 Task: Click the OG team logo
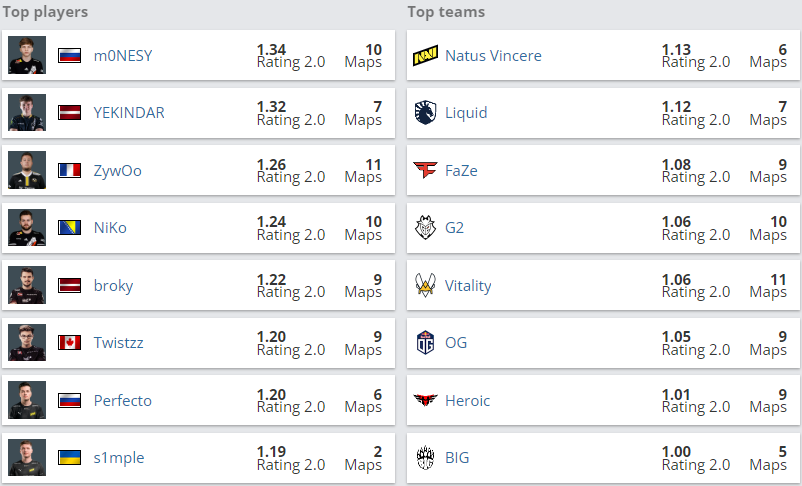click(426, 342)
